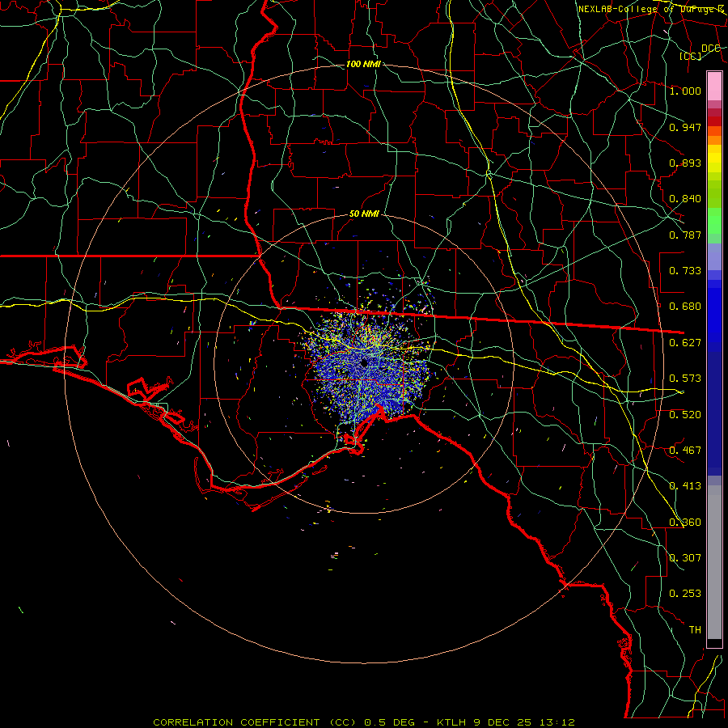This screenshot has height=728, width=728.
Task: Click the NEXLAB-College of DuPage title text
Action: click(x=650, y=9)
